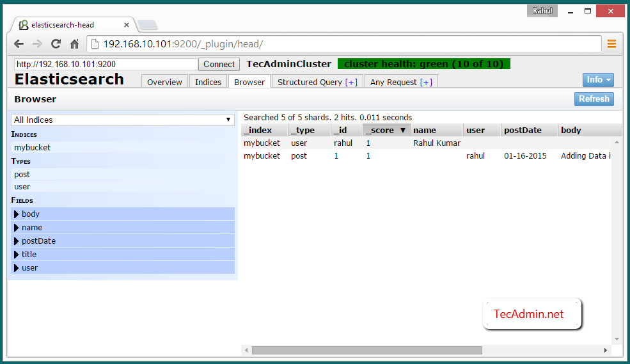Open the Info dropdown menu
The width and height of the screenshot is (630, 364).
click(598, 80)
